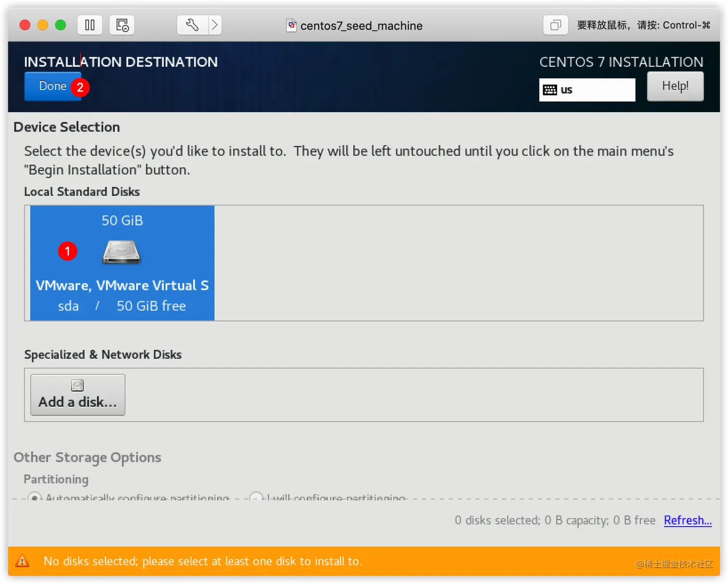Screen dimensions: 728x584
Task: Click the centos7_seed_machine window title
Action: (x=362, y=26)
